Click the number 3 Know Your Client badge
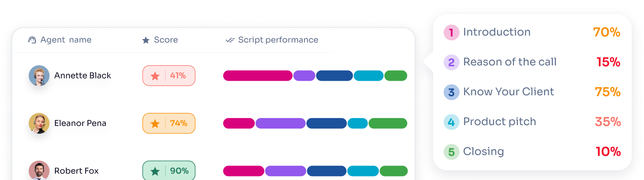 [x=451, y=92]
